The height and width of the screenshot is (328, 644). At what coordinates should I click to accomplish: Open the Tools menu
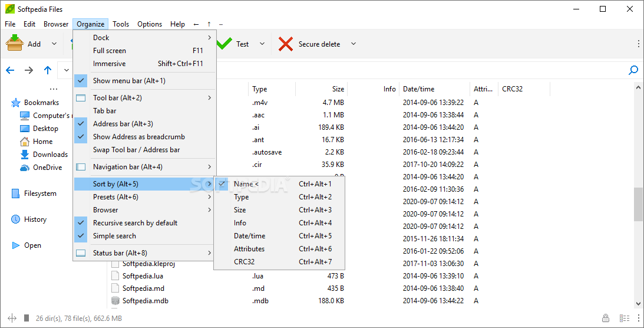click(121, 24)
